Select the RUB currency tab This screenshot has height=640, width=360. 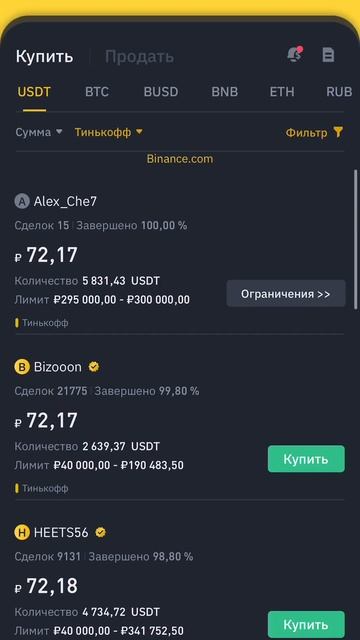pos(339,92)
